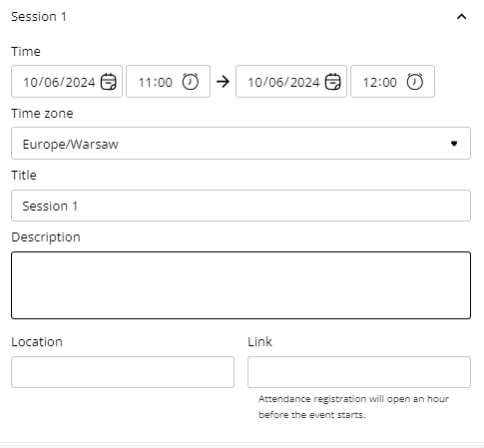Open the start date calendar picker icon
Screen dimensions: 484x448
click(x=109, y=82)
